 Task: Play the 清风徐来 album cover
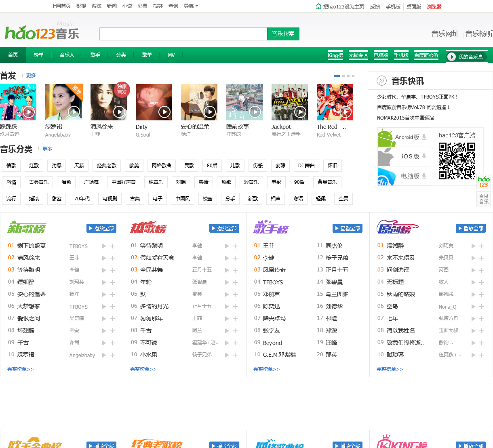pyautogui.click(x=119, y=111)
